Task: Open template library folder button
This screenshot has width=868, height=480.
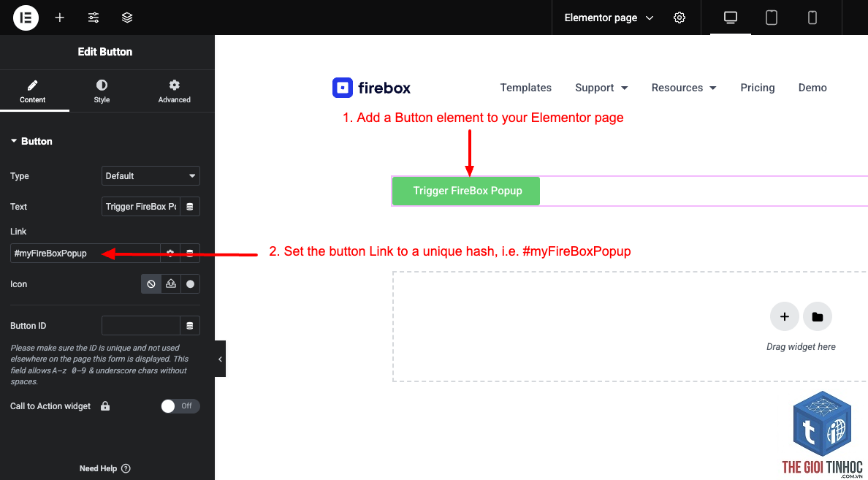Action: pyautogui.click(x=818, y=316)
